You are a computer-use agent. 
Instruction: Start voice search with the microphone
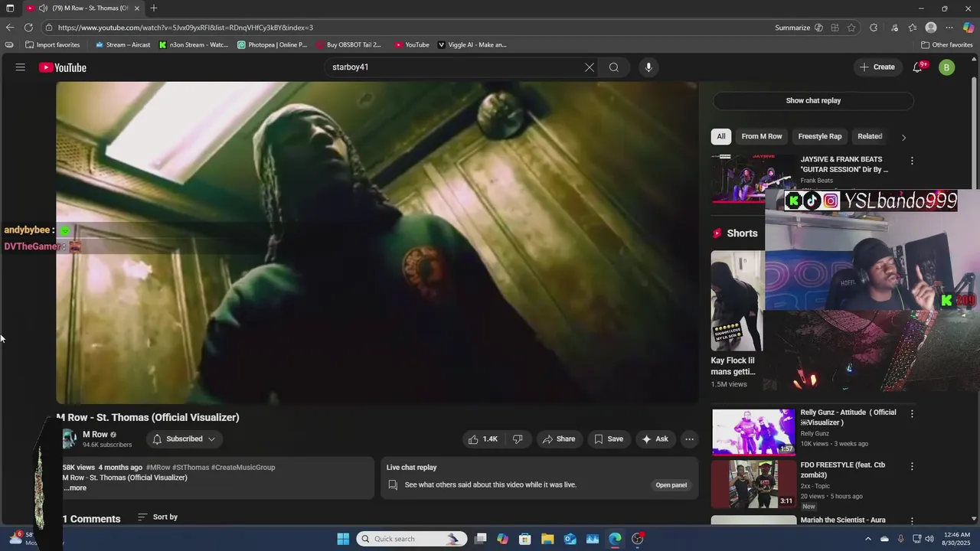point(648,67)
